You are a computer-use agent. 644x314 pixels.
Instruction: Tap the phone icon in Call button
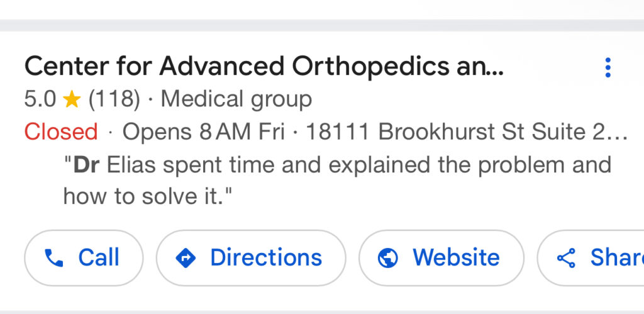pyautogui.click(x=54, y=258)
